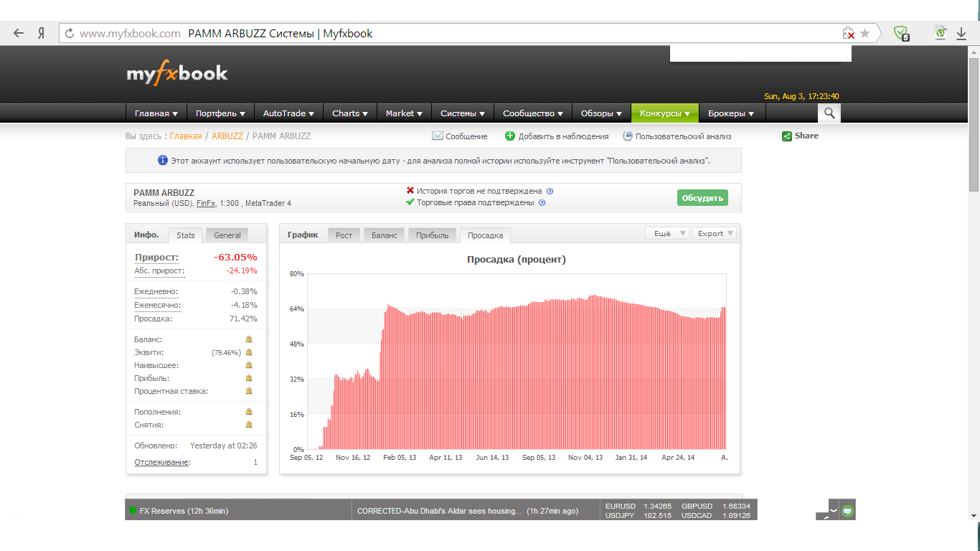The height and width of the screenshot is (551, 980).
Task: Open the Сообщество dropdown menu
Action: coord(533,113)
